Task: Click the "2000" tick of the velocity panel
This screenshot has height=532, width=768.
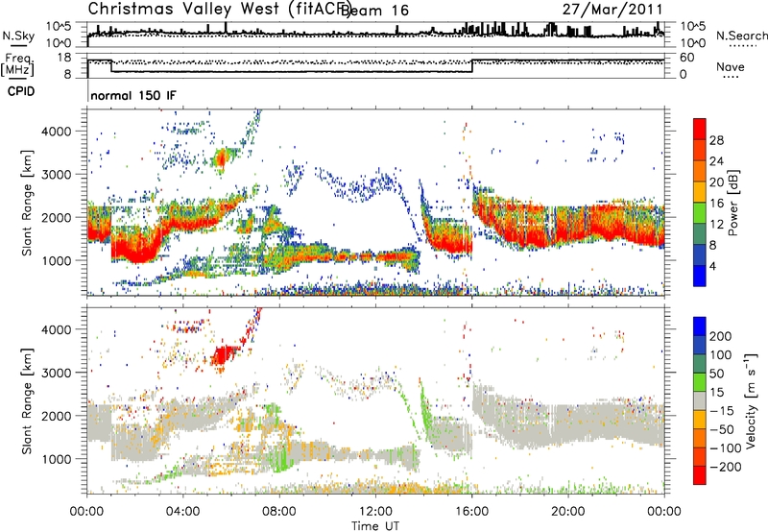Action: (x=56, y=416)
